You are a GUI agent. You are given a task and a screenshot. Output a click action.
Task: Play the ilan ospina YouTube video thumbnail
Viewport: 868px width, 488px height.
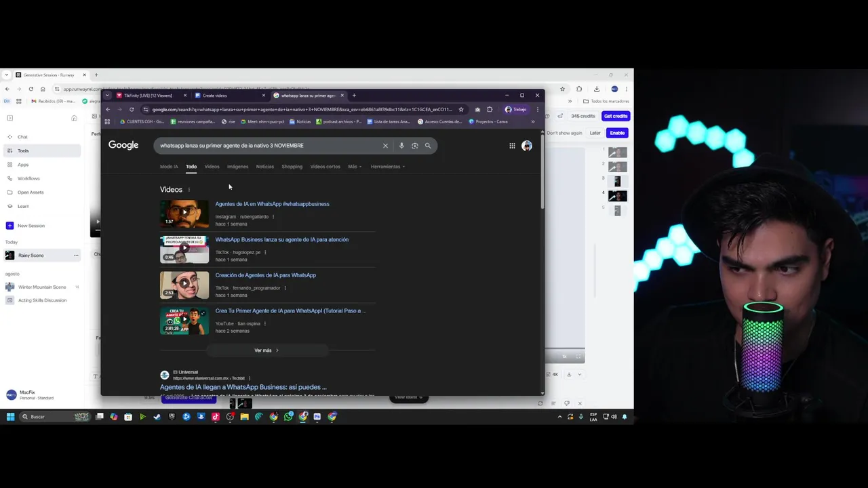pos(184,321)
